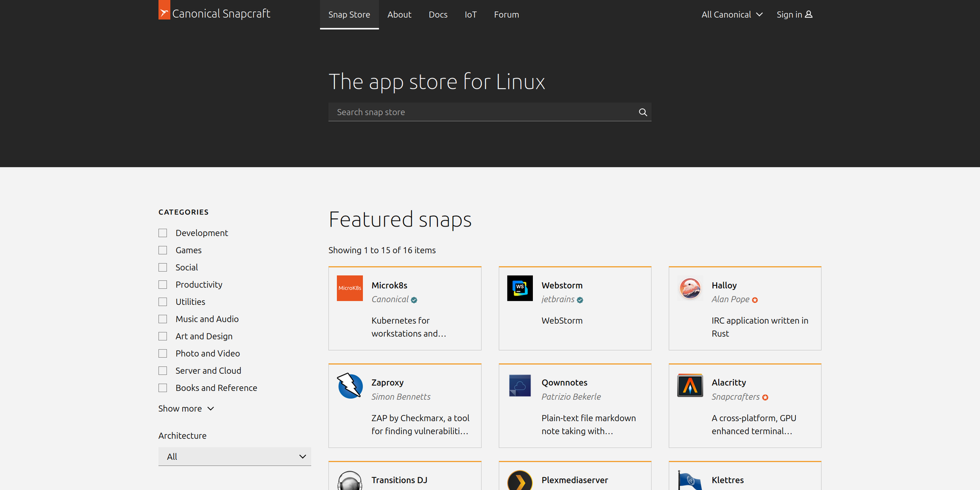Click the star badge next to Alan Pope
Screen dimensions: 980x490
(755, 300)
